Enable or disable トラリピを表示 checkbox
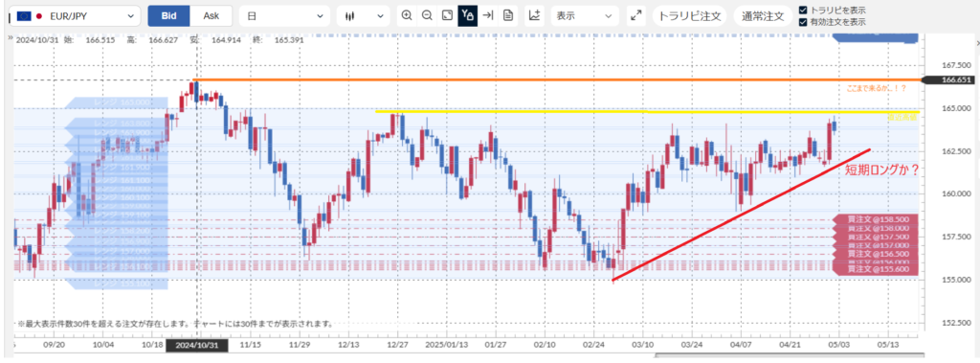This screenshot has width=980, height=363. 803,10
